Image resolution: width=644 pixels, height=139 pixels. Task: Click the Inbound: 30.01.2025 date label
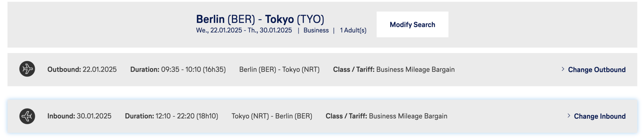(x=79, y=116)
